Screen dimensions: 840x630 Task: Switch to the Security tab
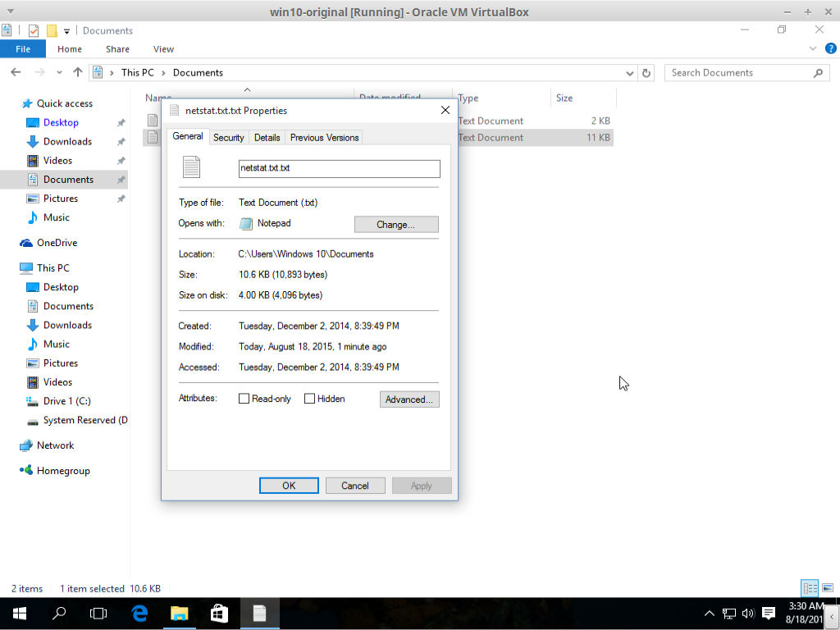[x=228, y=138]
